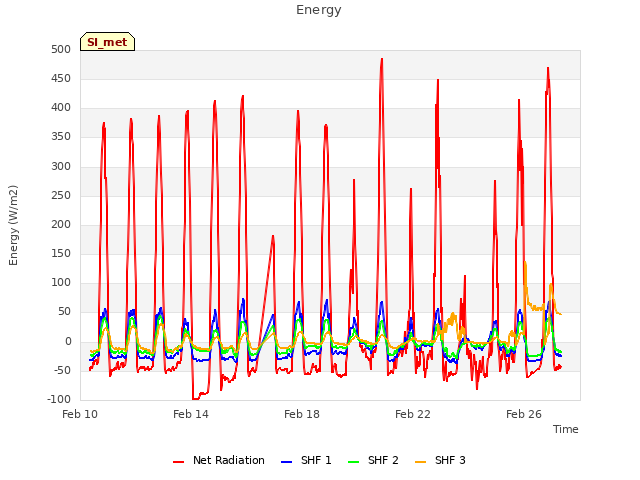Toggle the Net Radiation legend entry
Viewport: 640px width, 480px height.
219,460
